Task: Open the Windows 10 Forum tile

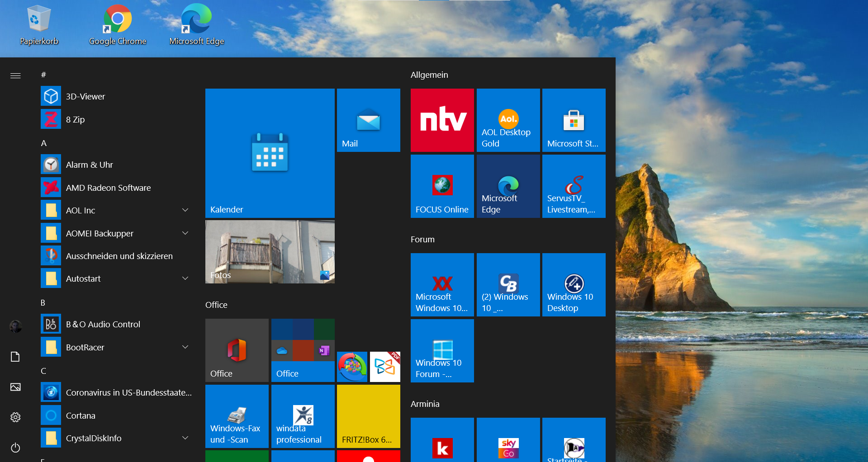Action: point(442,351)
